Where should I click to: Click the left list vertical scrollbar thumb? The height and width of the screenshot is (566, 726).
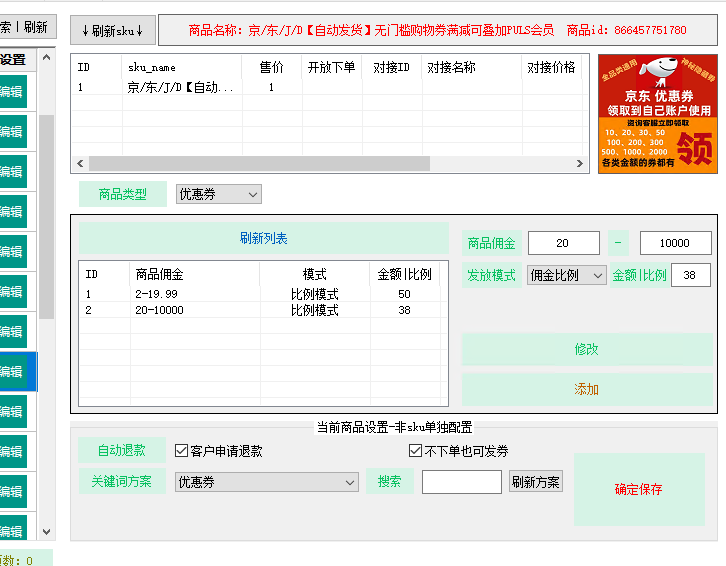(x=46, y=217)
